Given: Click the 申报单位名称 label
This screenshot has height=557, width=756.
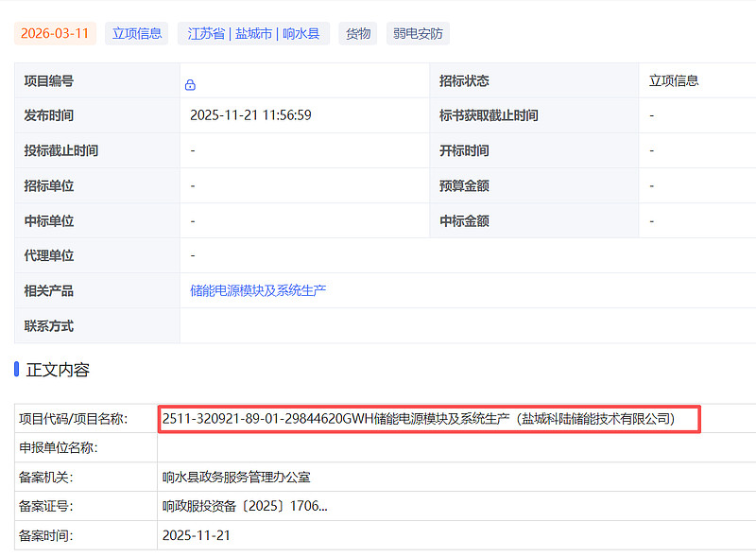Looking at the screenshot, I should coord(59,448).
